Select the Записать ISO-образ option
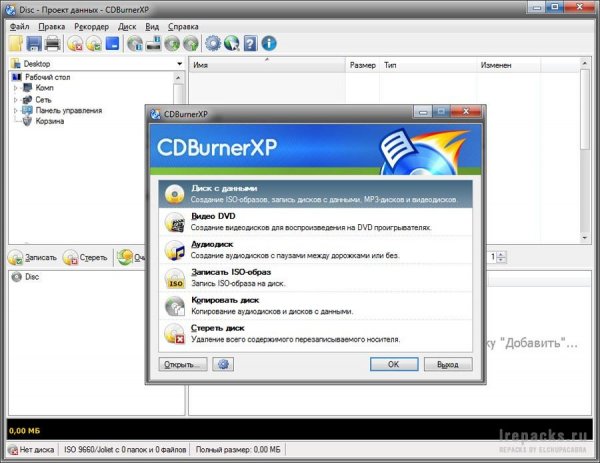Screen dimensions: 600x463 [315, 278]
